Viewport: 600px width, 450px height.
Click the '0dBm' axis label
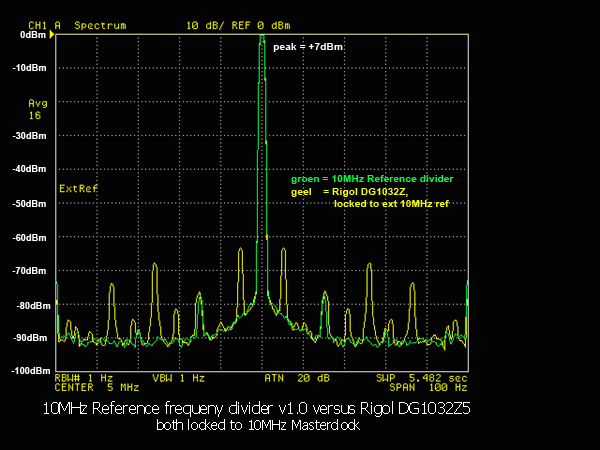[33, 35]
